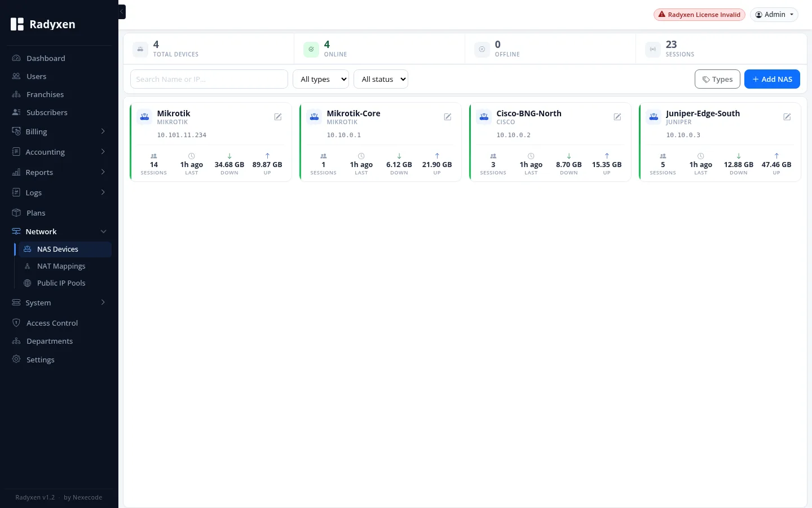This screenshot has height=508, width=812.
Task: Click the Cisco-BNG-North router icon
Action: point(484,117)
